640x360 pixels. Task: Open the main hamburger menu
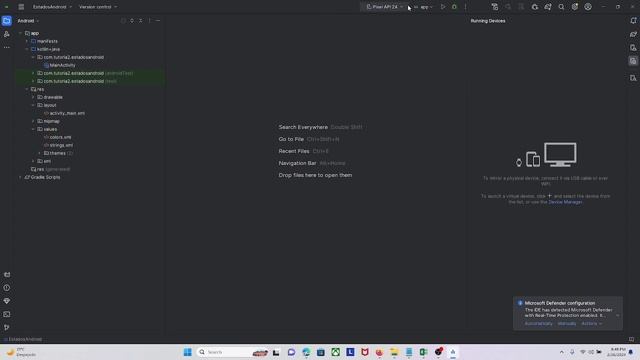point(21,7)
